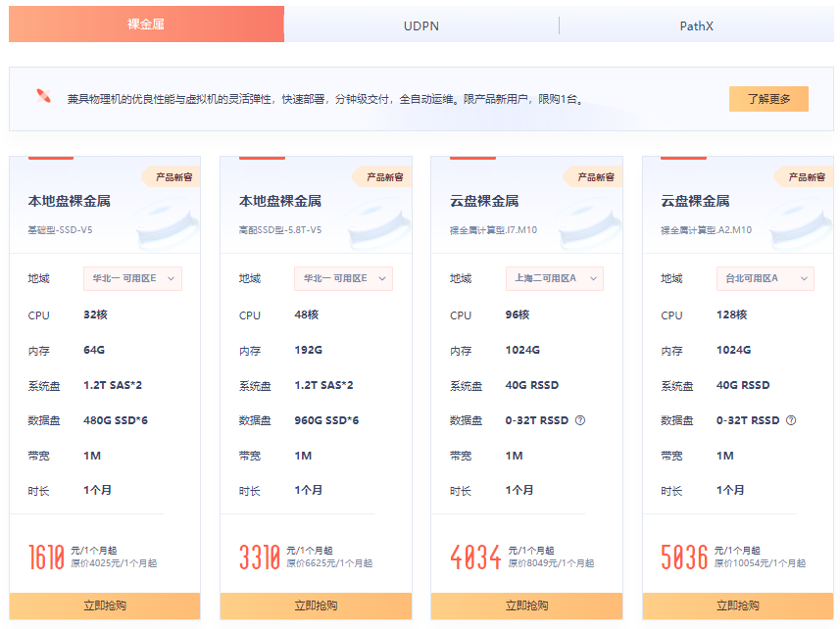Click the 192G memory value

309,350
